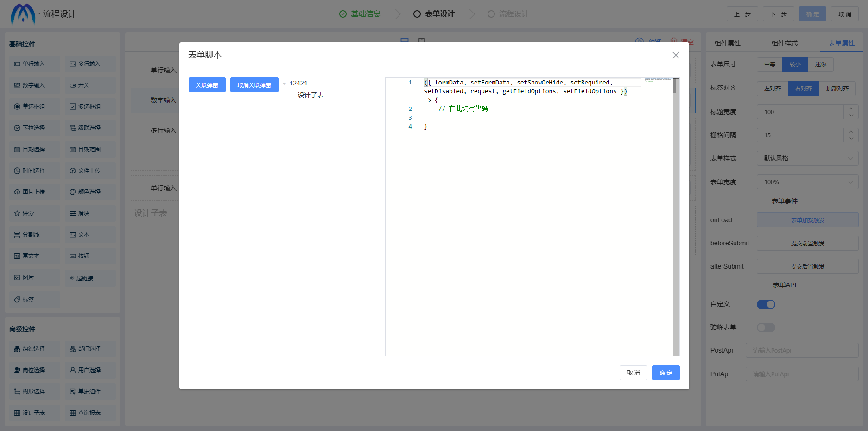Set form size to 迷你

click(821, 64)
